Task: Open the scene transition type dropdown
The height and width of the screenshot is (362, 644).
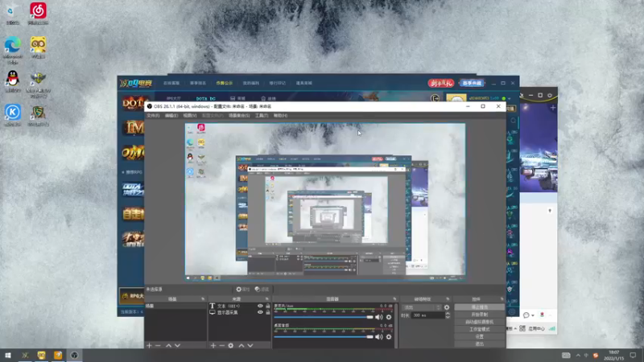Action: [421, 307]
